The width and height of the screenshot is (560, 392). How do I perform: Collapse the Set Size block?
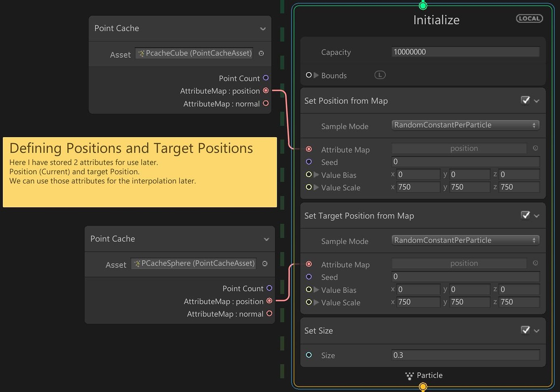pyautogui.click(x=537, y=331)
